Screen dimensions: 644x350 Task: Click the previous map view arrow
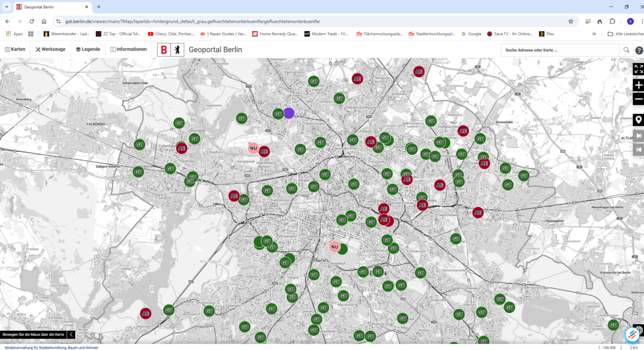(638, 149)
